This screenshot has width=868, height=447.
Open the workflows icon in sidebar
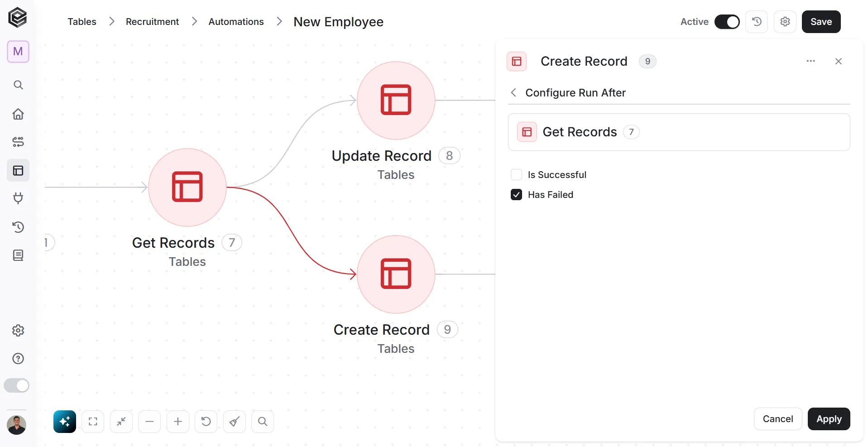coord(18,142)
